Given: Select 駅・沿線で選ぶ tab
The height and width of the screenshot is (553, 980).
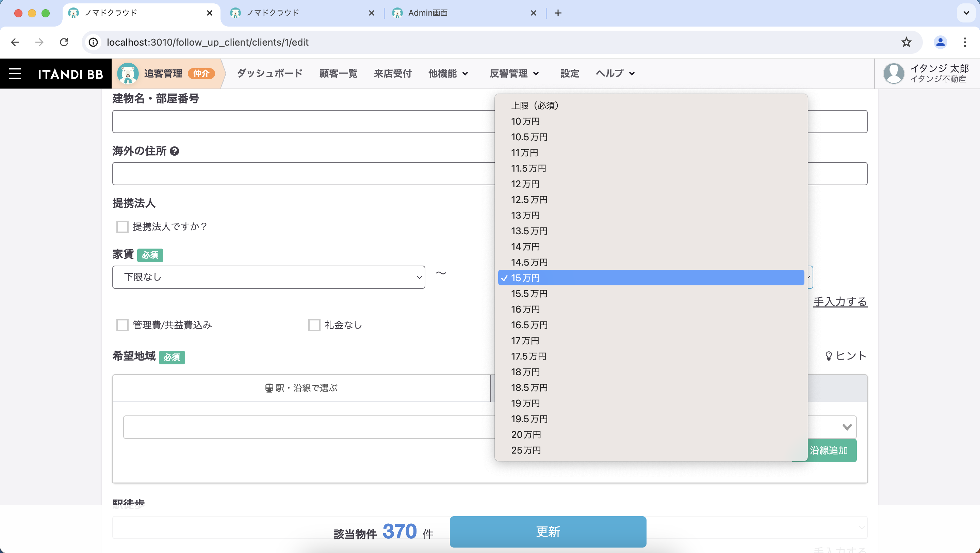Looking at the screenshot, I should [x=301, y=388].
